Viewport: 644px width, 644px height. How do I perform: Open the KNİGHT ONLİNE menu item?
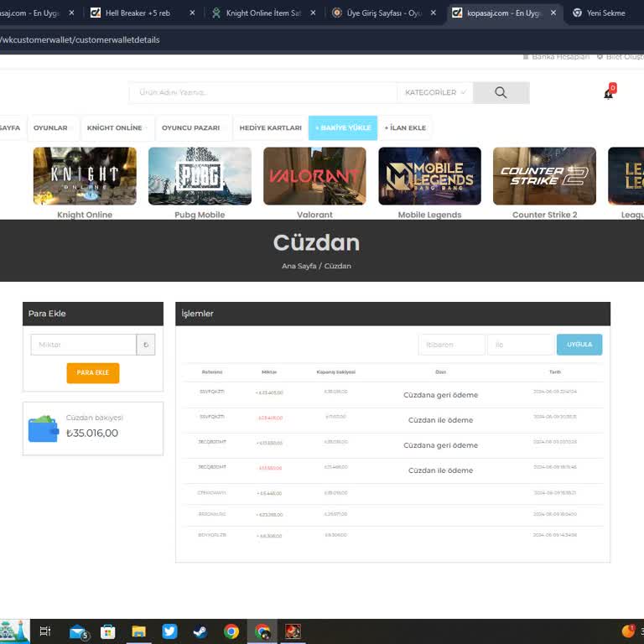pos(115,128)
